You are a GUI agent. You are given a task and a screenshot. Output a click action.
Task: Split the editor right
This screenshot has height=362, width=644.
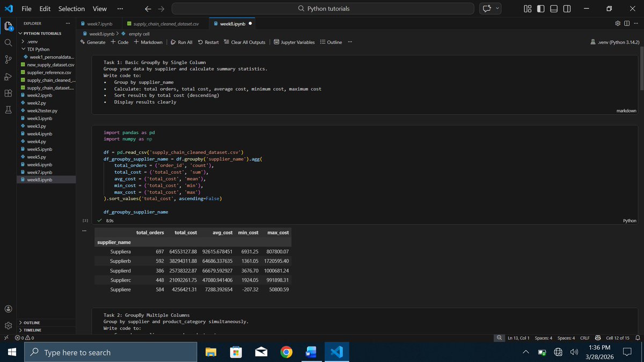[626, 24]
